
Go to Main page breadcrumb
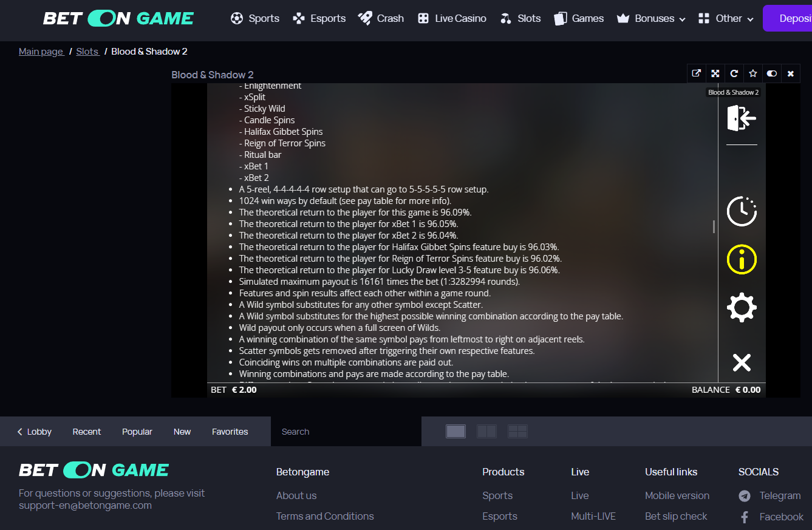(x=41, y=52)
